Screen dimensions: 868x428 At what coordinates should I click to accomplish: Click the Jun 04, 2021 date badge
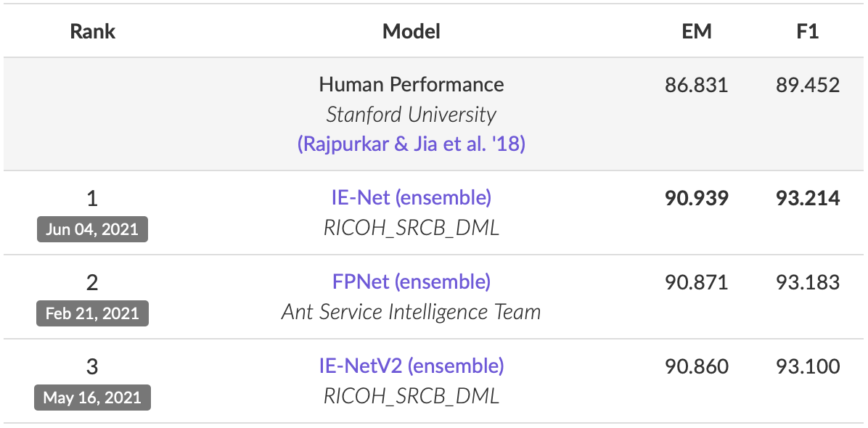92,229
